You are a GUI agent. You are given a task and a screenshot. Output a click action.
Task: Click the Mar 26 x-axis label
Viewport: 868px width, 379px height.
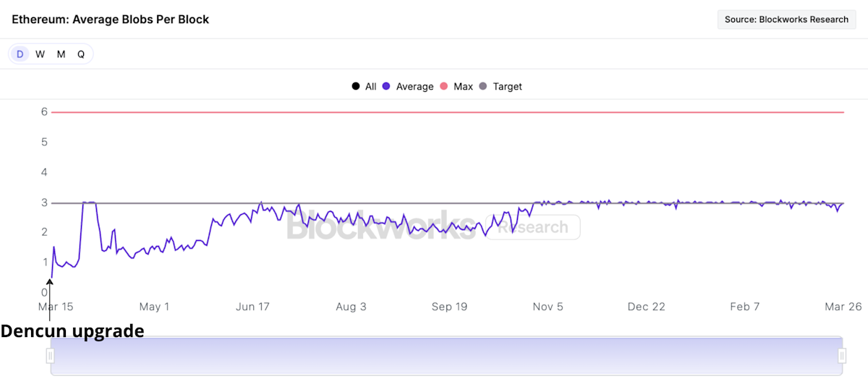pyautogui.click(x=844, y=307)
